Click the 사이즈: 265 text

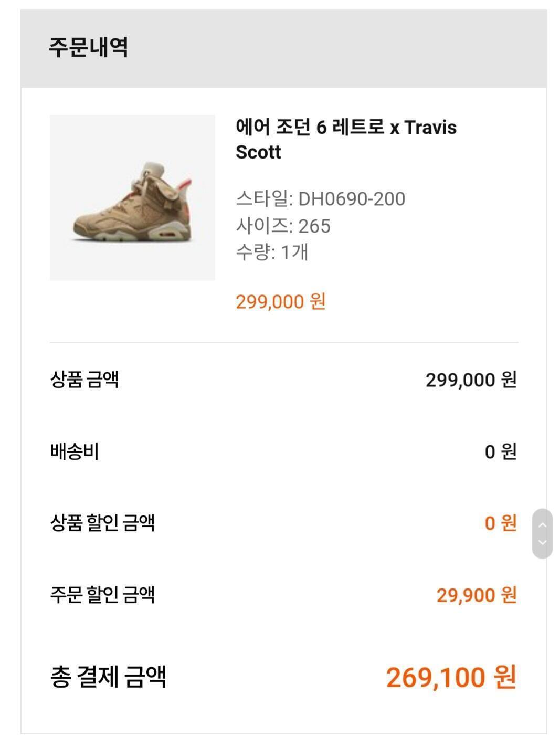pyautogui.click(x=283, y=226)
